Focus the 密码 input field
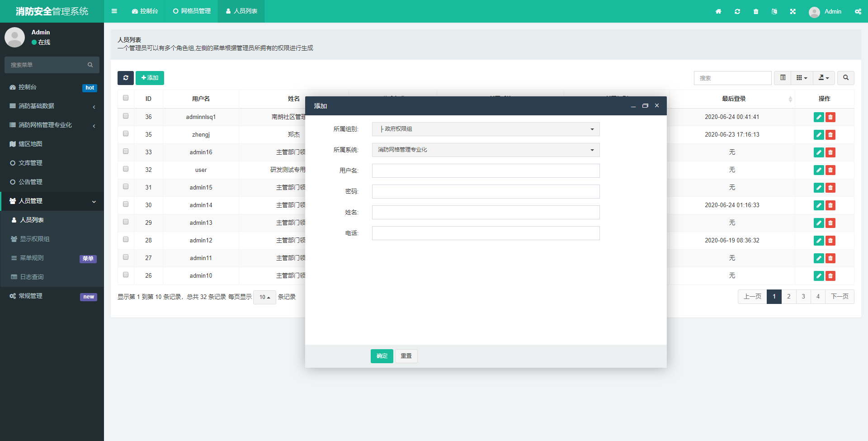 486,192
